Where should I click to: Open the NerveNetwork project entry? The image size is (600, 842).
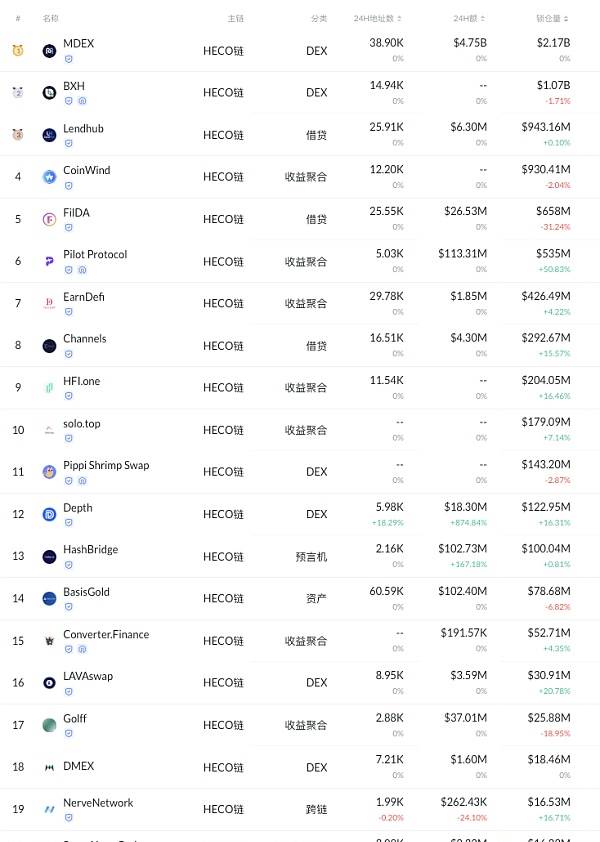(98, 803)
